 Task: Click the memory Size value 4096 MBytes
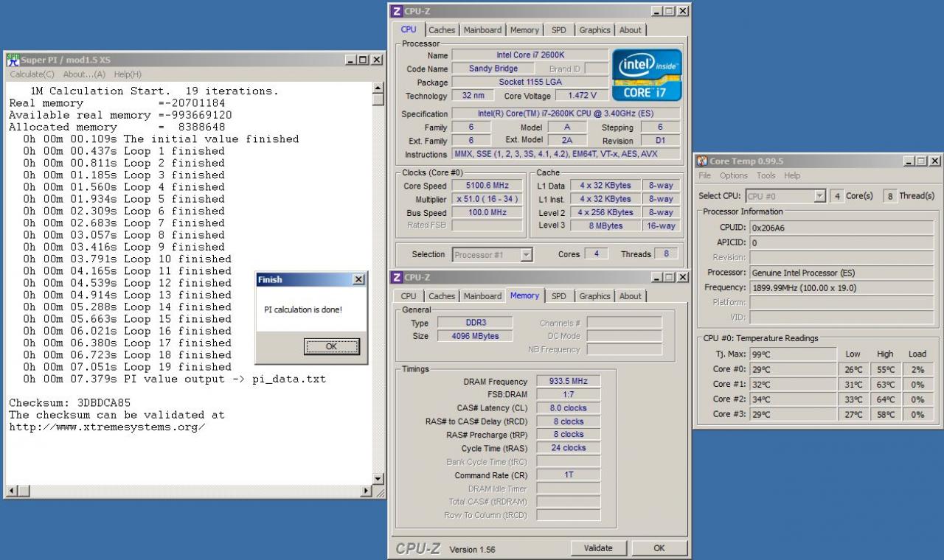click(475, 336)
